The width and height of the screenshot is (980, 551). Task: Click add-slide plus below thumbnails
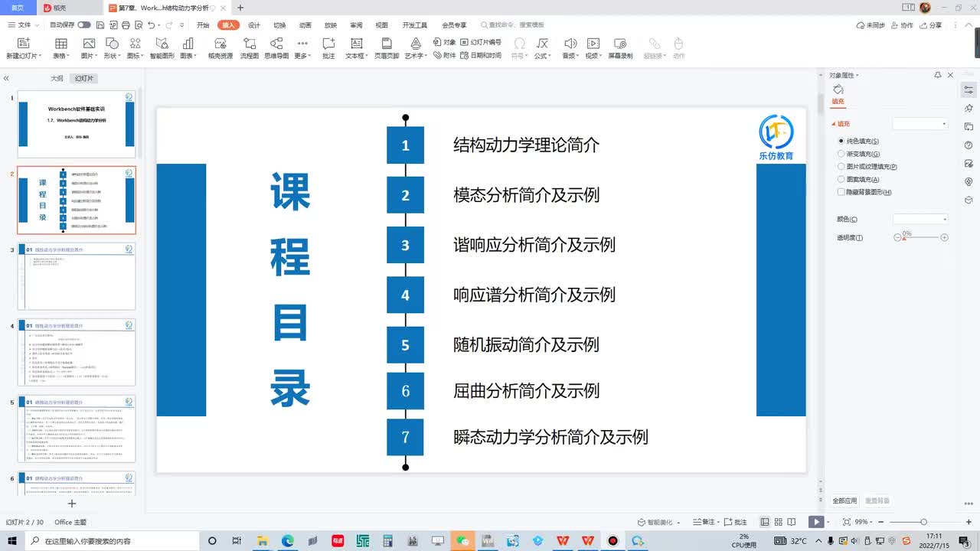pos(72,504)
